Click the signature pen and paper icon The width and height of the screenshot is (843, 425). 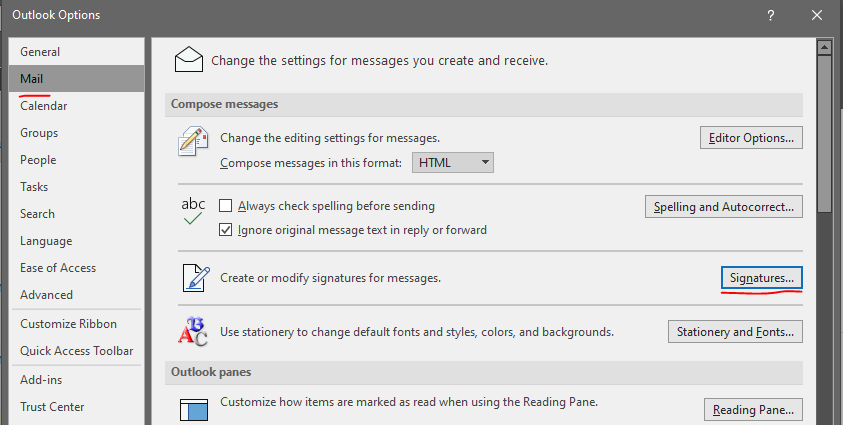[x=193, y=277]
